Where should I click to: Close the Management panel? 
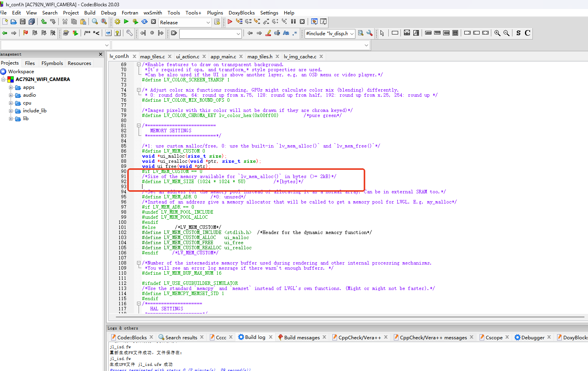pos(101,54)
